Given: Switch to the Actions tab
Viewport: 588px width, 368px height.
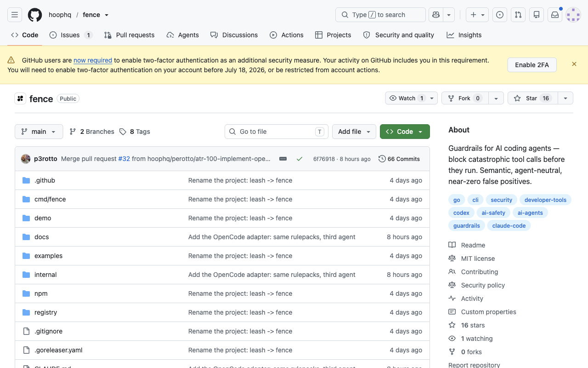Looking at the screenshot, I should tap(286, 35).
